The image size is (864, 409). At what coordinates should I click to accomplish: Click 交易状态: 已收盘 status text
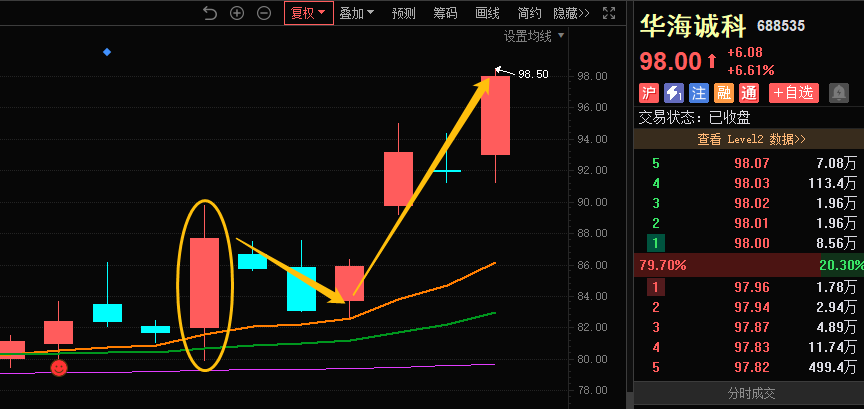coord(694,117)
